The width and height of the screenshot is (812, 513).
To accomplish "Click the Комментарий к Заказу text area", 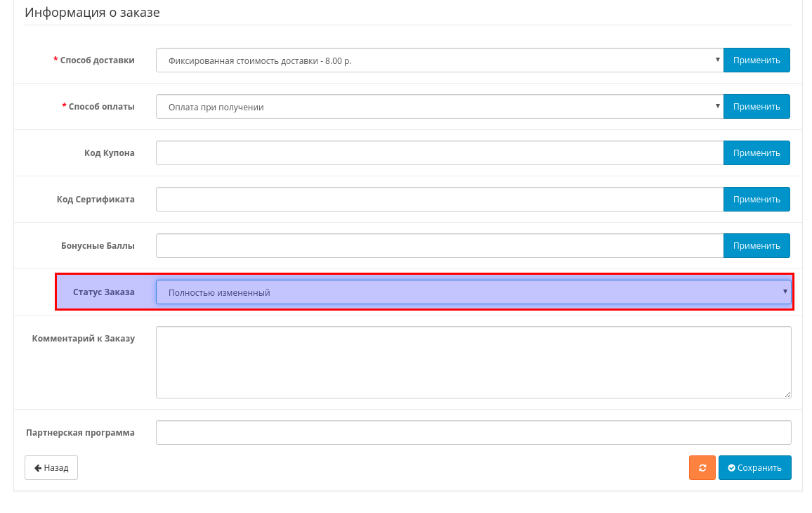I will pyautogui.click(x=473, y=362).
